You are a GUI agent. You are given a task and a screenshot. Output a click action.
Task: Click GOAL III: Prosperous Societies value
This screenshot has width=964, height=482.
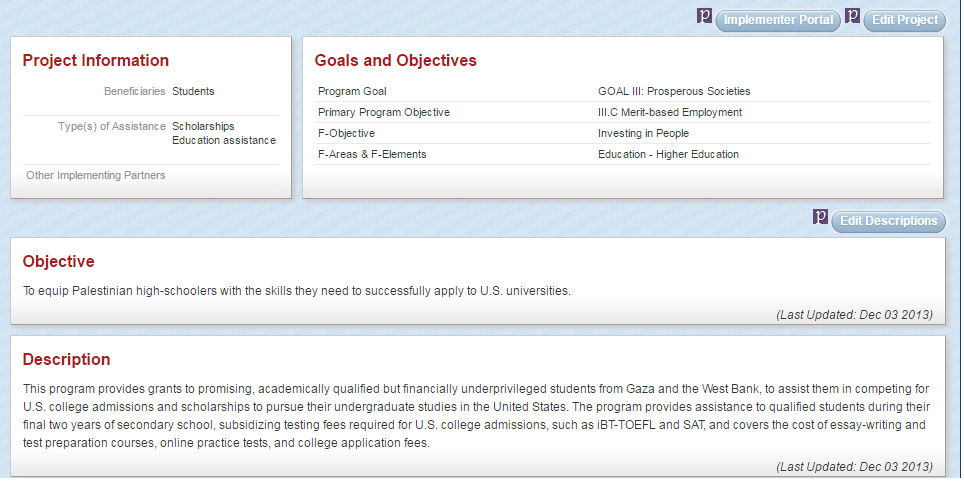[673, 91]
